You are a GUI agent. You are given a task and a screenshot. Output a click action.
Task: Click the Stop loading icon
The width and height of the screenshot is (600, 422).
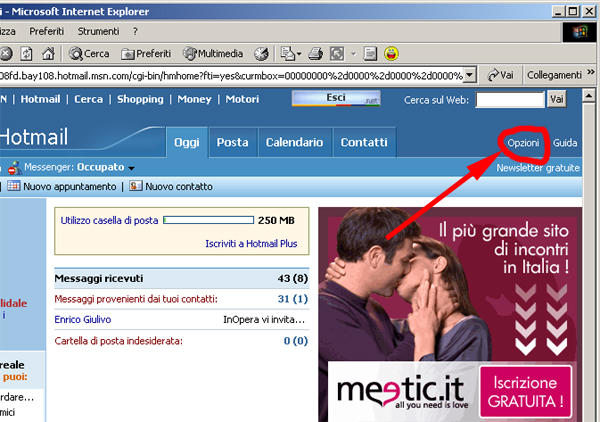[x=5, y=54]
